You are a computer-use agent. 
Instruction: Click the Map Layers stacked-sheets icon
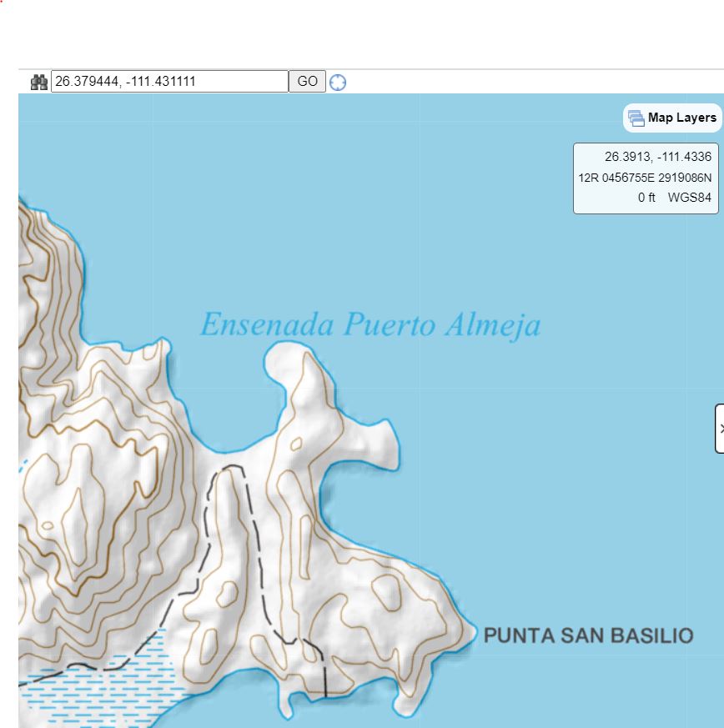click(x=636, y=118)
